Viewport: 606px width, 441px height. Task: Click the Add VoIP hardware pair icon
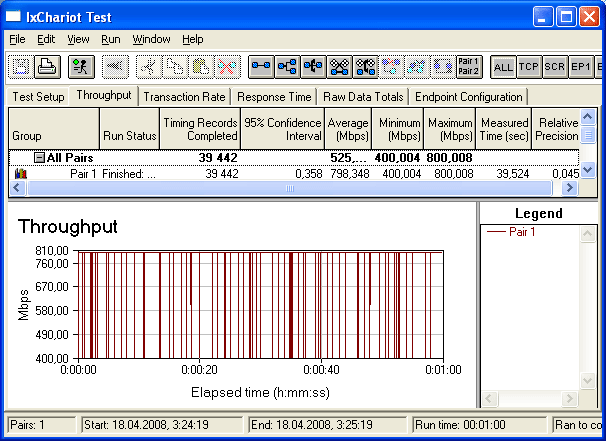(365, 66)
